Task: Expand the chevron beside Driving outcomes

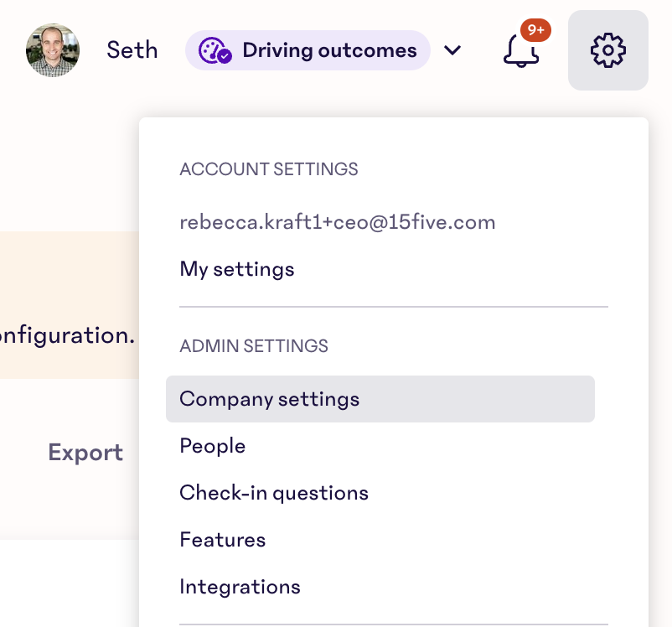Action: click(452, 50)
